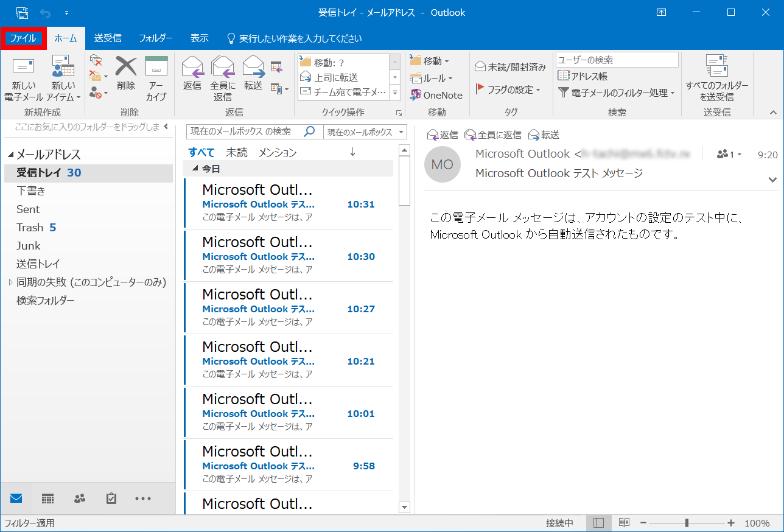Filter list by 未読
Screen dimensions: 784x532
(x=237, y=152)
